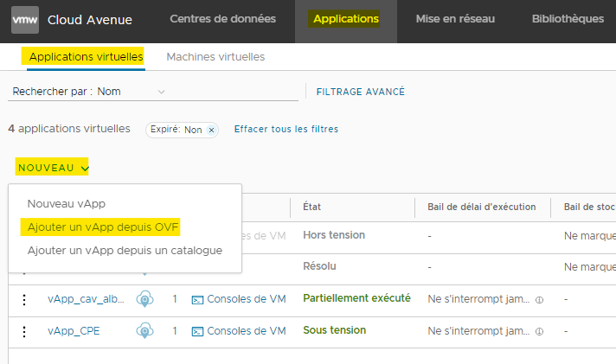Switch to Applications virtuelles tab
This screenshot has height=364, width=616.
point(86,57)
